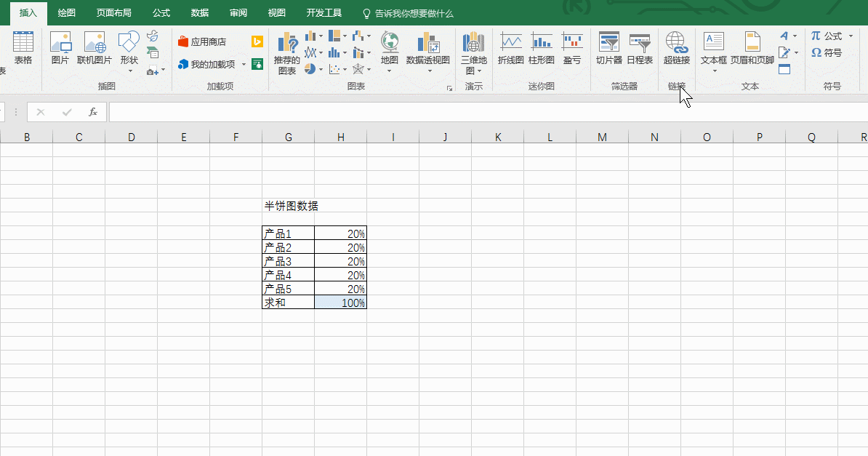The height and width of the screenshot is (456, 868).
Task: Select the cell showing 100%
Action: [x=340, y=303]
